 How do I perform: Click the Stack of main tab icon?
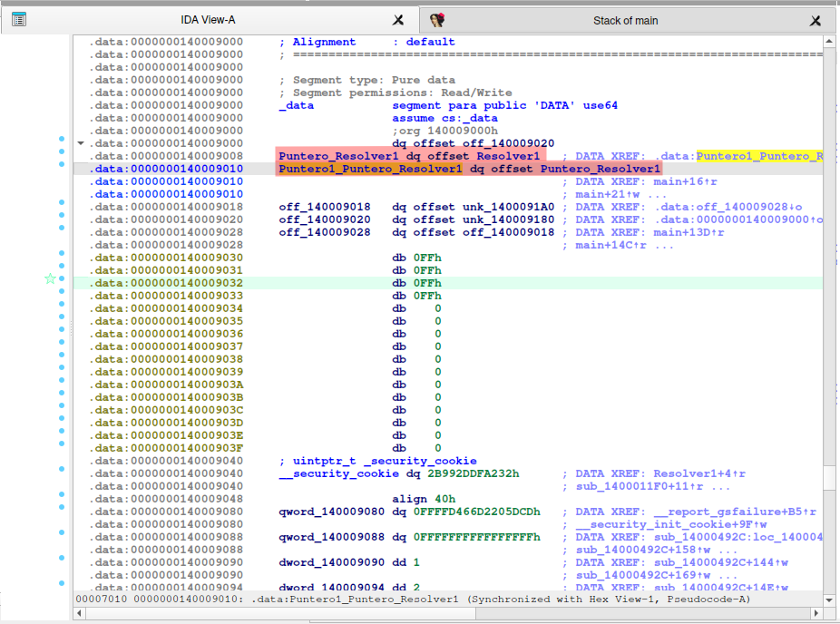click(437, 20)
